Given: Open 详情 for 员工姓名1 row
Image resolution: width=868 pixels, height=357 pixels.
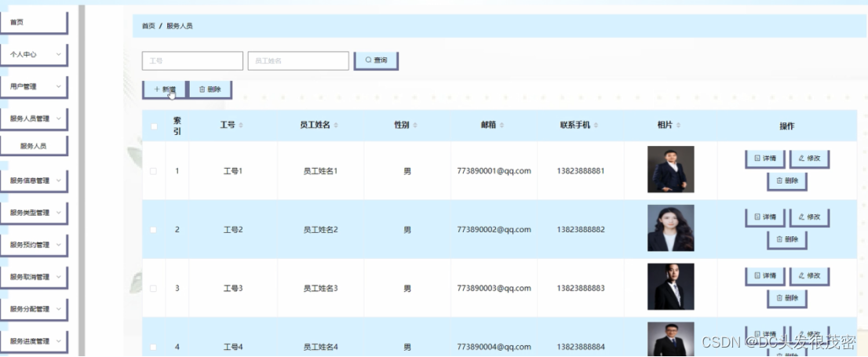Looking at the screenshot, I should click(765, 158).
